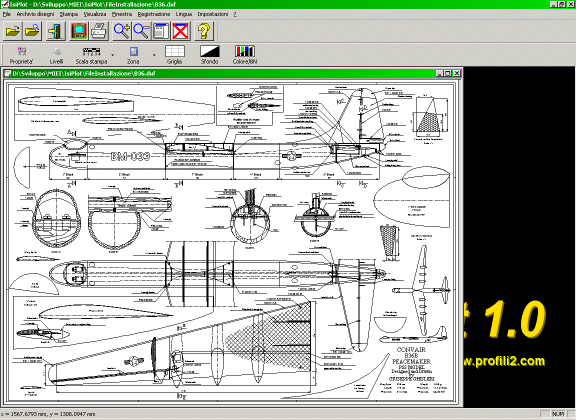This screenshot has width=576, height=420.
Task: Expand the Zona dropdown arrow
Action: [x=154, y=55]
